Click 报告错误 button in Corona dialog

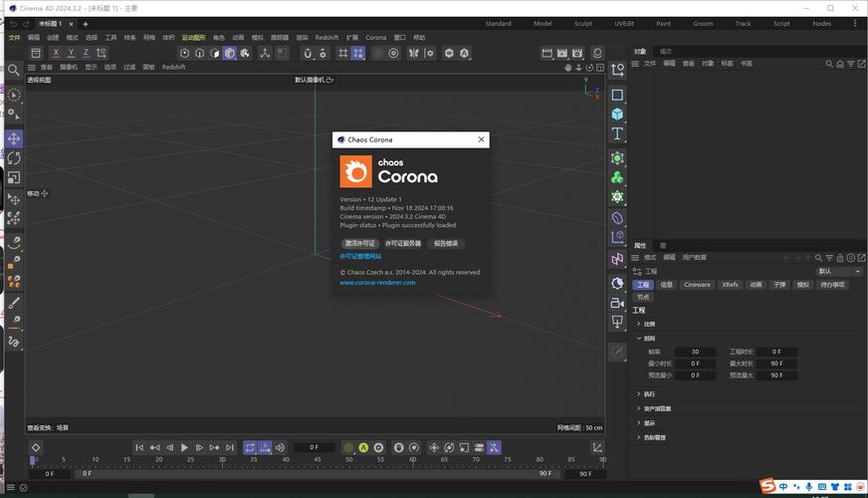446,244
